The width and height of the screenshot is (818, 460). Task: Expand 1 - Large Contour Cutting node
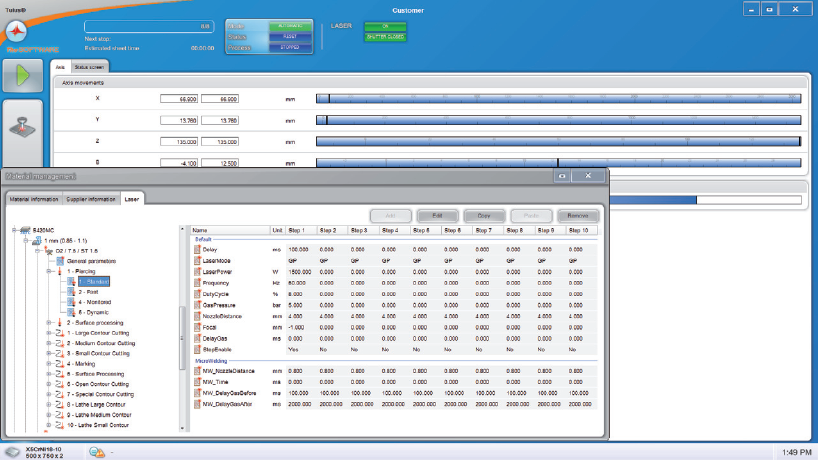[49, 333]
